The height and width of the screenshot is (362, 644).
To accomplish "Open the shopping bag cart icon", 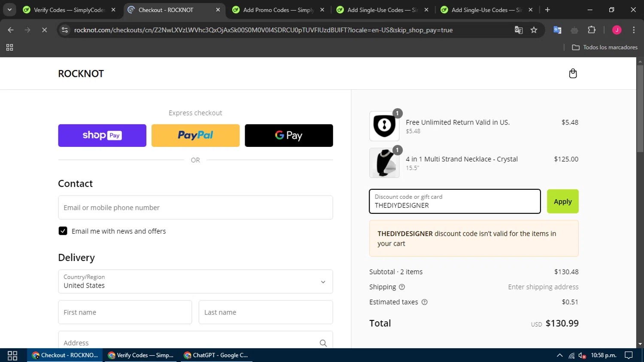I will coord(573,73).
